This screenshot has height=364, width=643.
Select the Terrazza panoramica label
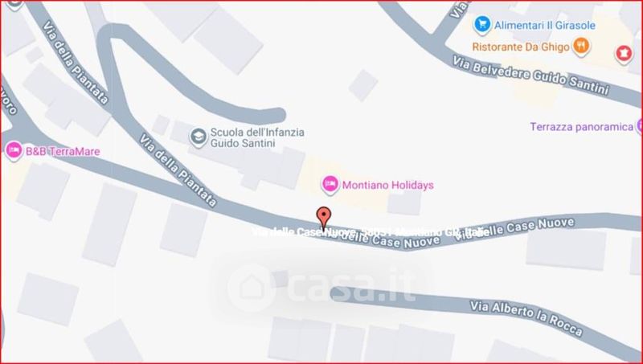(x=581, y=127)
